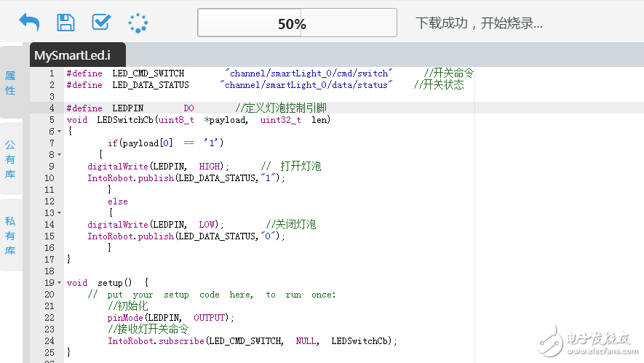Click the back arrow icon
The width and height of the screenshot is (644, 363).
29,23
